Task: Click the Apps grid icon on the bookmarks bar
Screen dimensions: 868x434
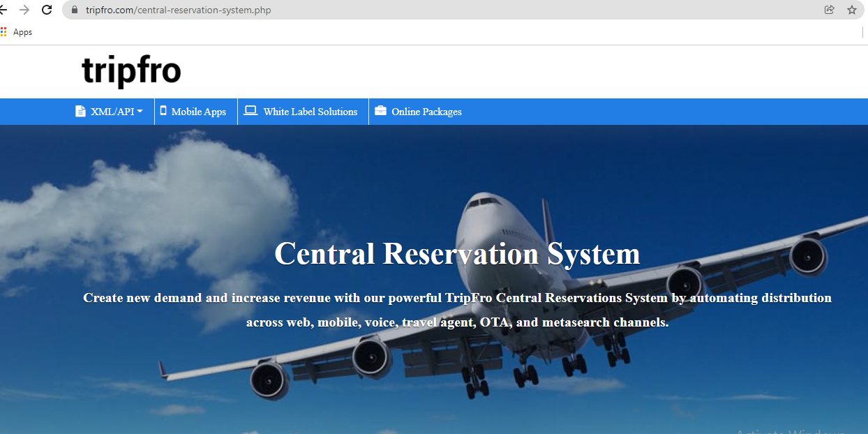Action: coord(3,31)
